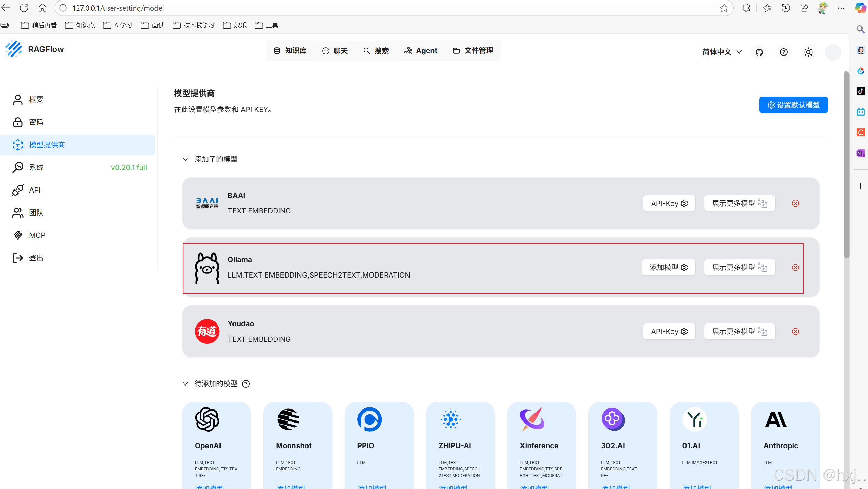Delete the BAAI provider with red X
Image resolution: width=868 pixels, height=489 pixels.
(795, 203)
